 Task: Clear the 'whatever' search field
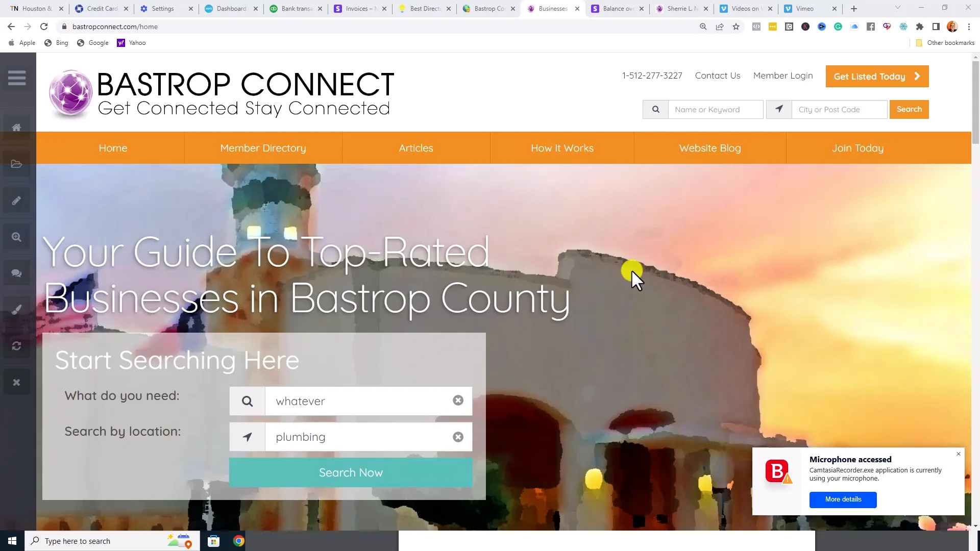[458, 400]
